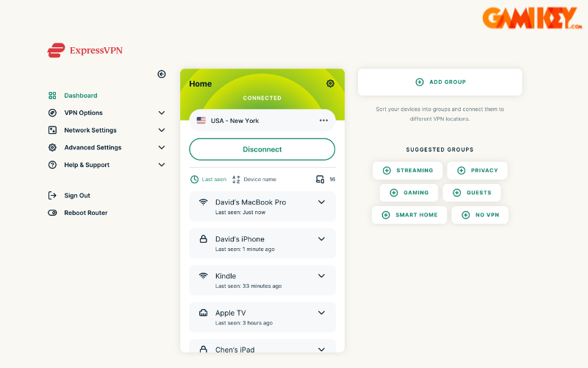The image size is (588, 368).
Task: Click the Network Settings icon
Action: click(x=52, y=130)
